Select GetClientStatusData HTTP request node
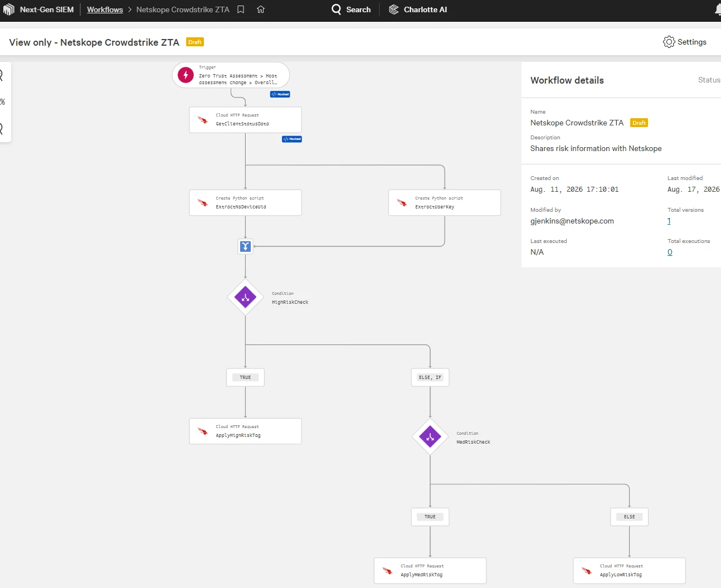 pyautogui.click(x=245, y=120)
